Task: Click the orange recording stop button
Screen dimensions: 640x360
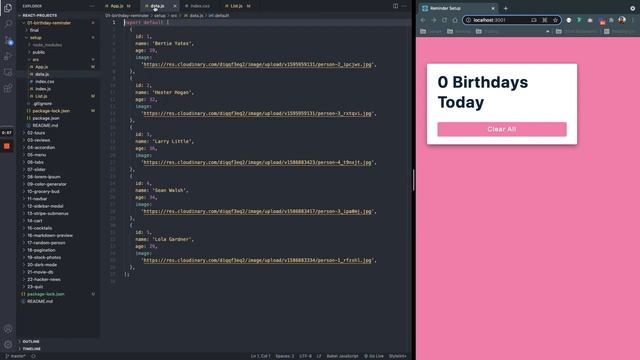Action: point(7,146)
